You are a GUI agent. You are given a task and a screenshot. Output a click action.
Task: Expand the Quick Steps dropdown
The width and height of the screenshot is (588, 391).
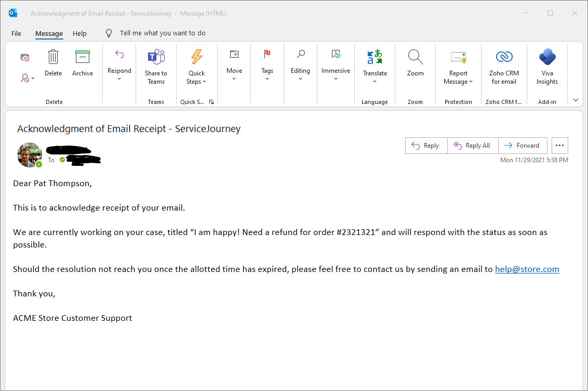pos(197,77)
